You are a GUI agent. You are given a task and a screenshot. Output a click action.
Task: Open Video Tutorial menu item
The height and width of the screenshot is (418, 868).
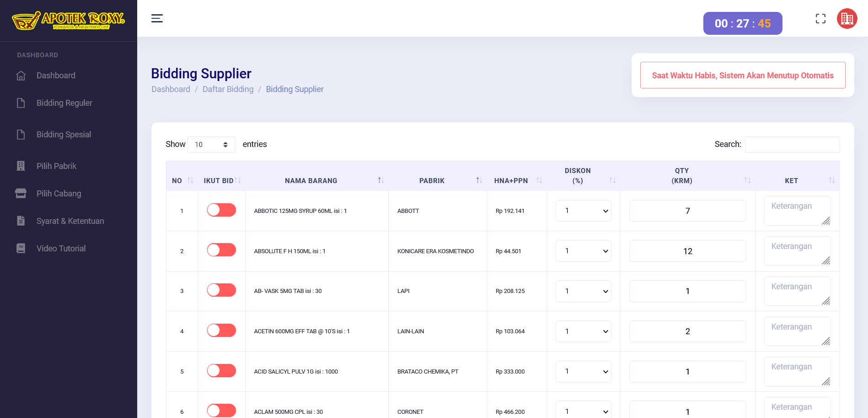click(61, 249)
